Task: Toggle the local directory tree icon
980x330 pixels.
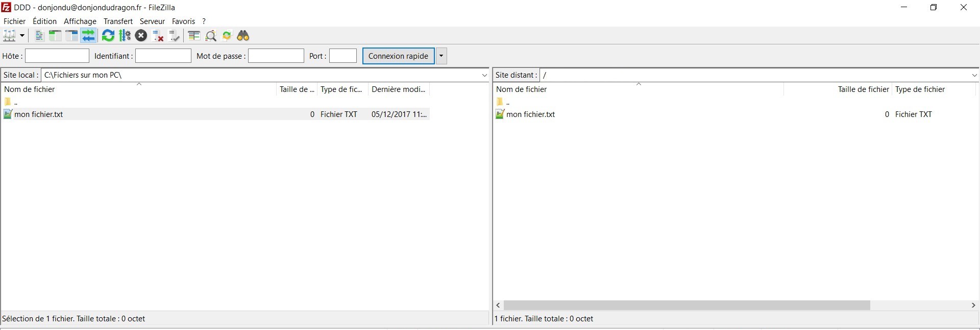Action: 55,36
